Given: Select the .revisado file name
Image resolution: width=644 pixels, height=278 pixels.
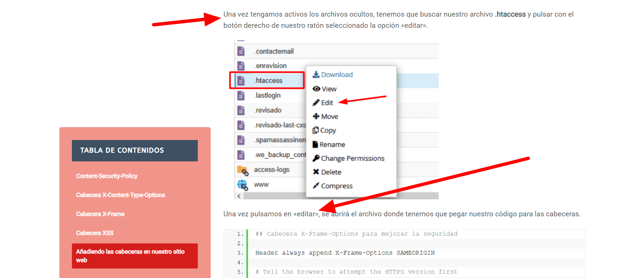Looking at the screenshot, I should (268, 111).
